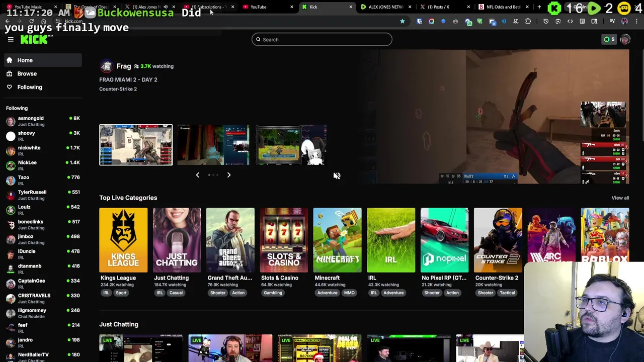Click Action tag under Grand Theft Auto
The height and width of the screenshot is (362, 644).
tap(238, 293)
